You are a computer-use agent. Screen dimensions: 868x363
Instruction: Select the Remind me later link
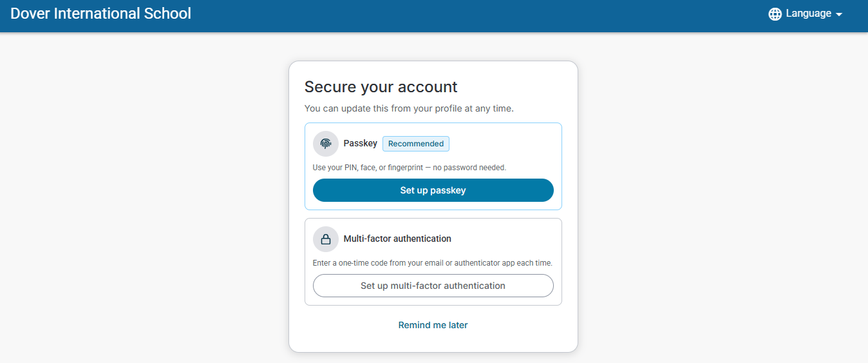pos(433,325)
